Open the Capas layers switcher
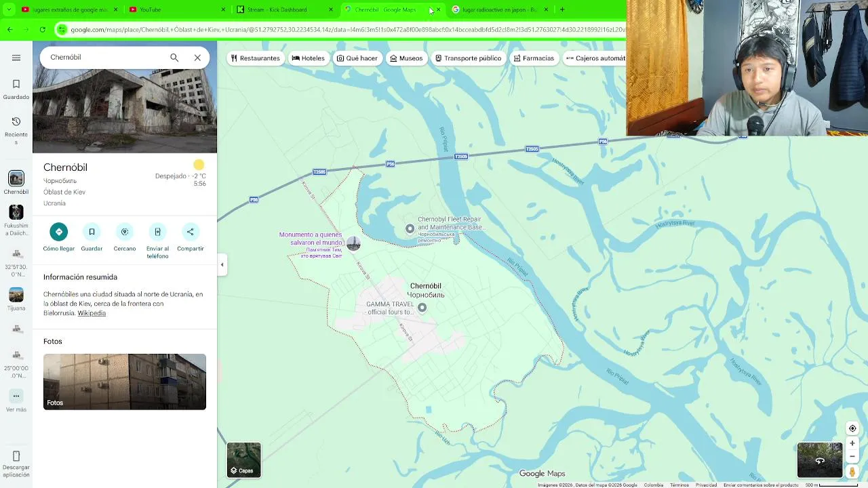 243,460
